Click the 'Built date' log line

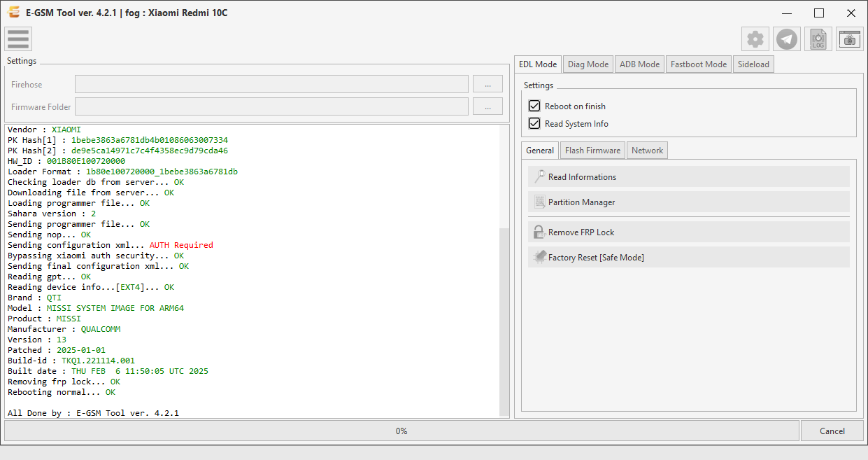pos(108,371)
